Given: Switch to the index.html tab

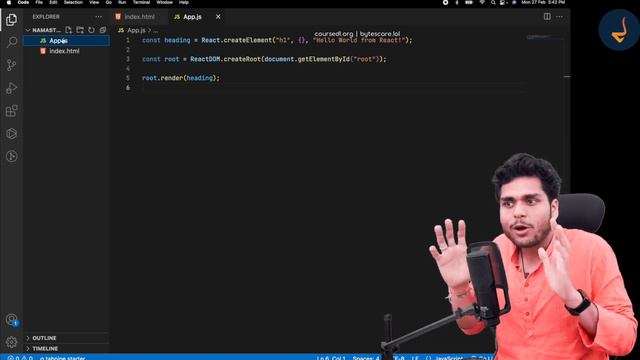Looking at the screenshot, I should (140, 17).
